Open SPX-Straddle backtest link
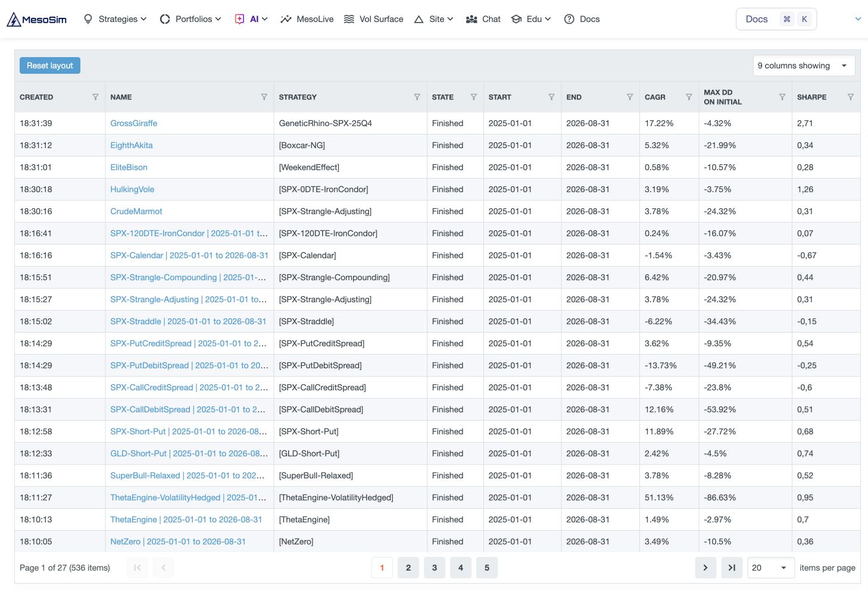868x595 pixels. click(x=188, y=321)
